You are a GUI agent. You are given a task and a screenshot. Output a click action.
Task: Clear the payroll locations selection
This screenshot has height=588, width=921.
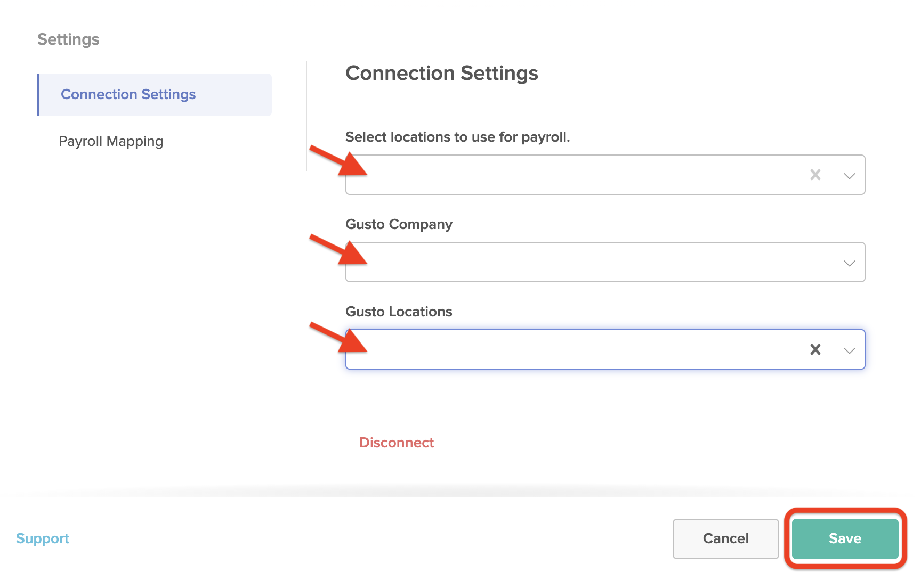(x=815, y=175)
